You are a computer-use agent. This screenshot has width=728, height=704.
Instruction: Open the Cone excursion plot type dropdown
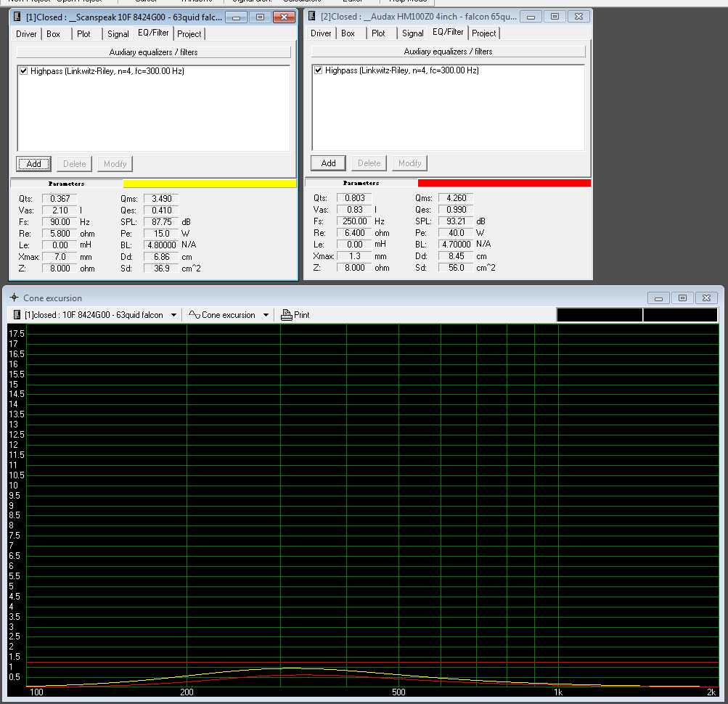click(x=266, y=315)
